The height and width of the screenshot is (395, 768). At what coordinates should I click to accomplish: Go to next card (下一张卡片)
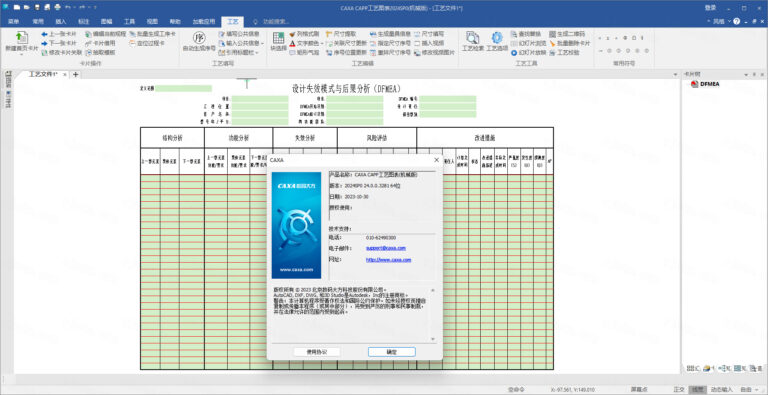click(59, 43)
